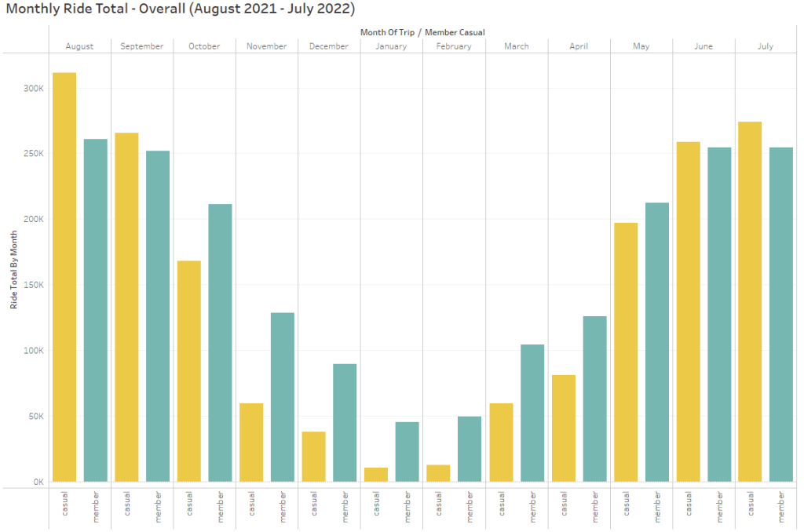Click the 'member' axis label under July
804x532 pixels.
tap(781, 506)
